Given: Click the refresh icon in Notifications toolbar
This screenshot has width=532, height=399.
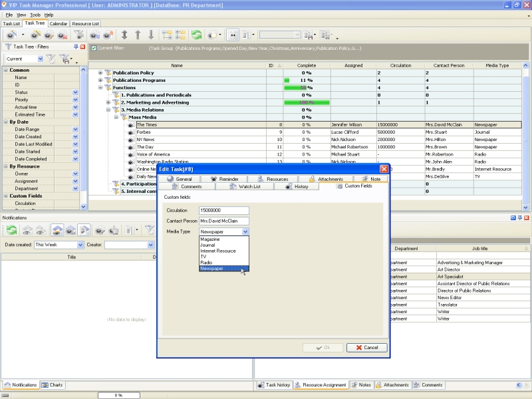Looking at the screenshot, I should (12, 230).
